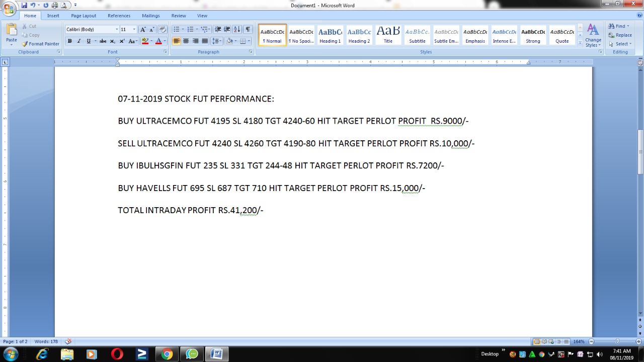Toggle subscript formatting
644x362 pixels.
click(x=112, y=41)
